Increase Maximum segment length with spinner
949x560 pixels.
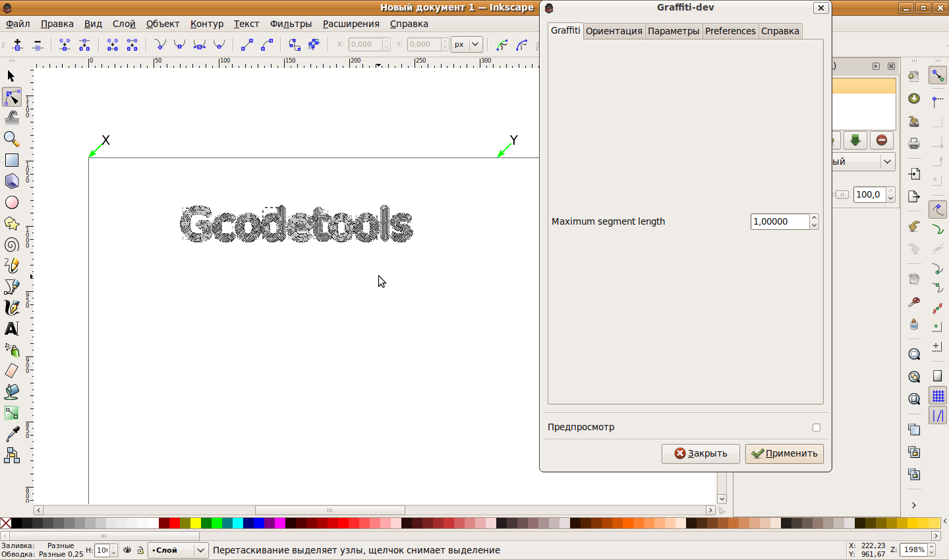tap(815, 217)
